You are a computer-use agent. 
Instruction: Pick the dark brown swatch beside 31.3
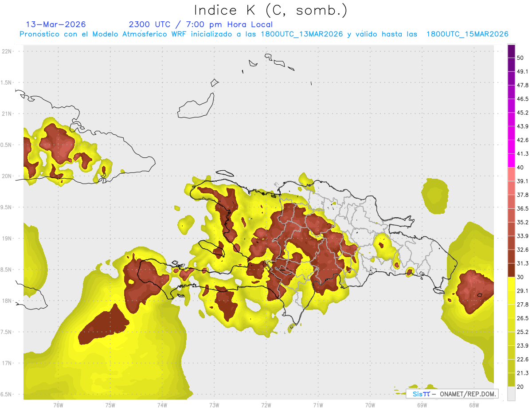click(x=511, y=270)
